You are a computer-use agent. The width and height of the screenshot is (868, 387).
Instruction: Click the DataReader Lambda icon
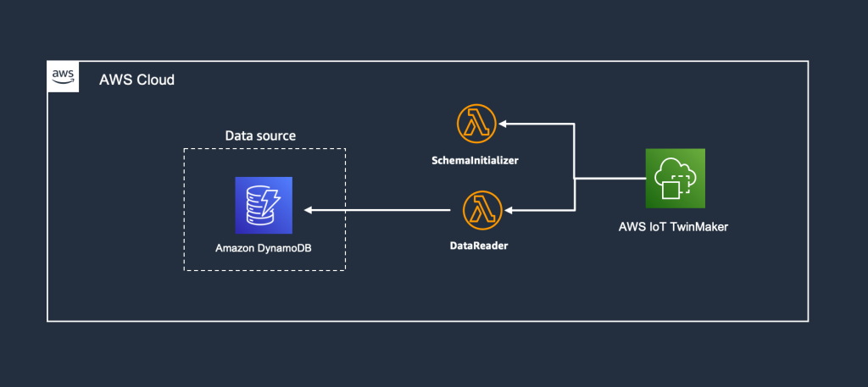click(482, 211)
